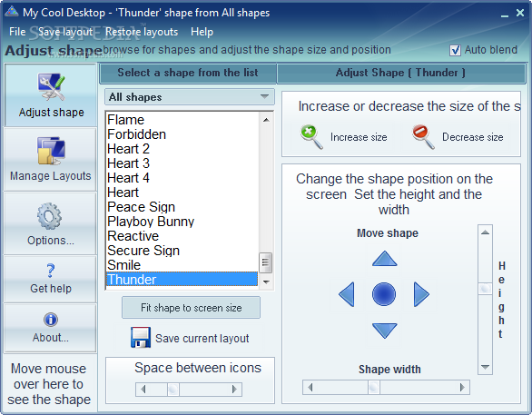Move shape down with the down arrow
Viewport: 532px width, 415px height.
[384, 331]
